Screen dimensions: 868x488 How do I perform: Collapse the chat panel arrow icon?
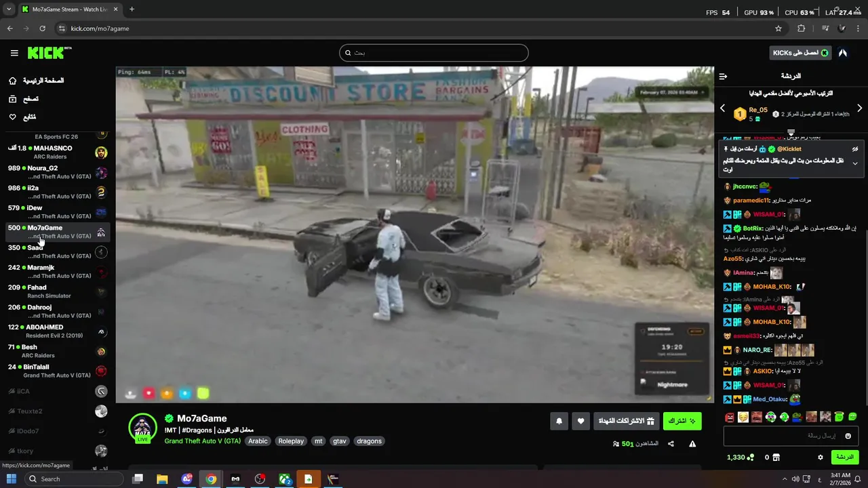point(723,76)
